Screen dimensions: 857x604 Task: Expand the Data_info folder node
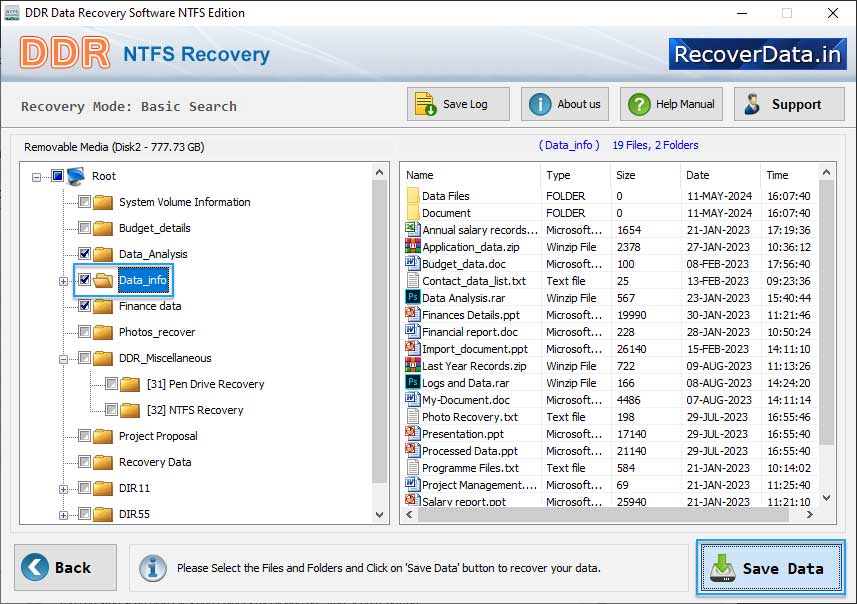(63, 282)
